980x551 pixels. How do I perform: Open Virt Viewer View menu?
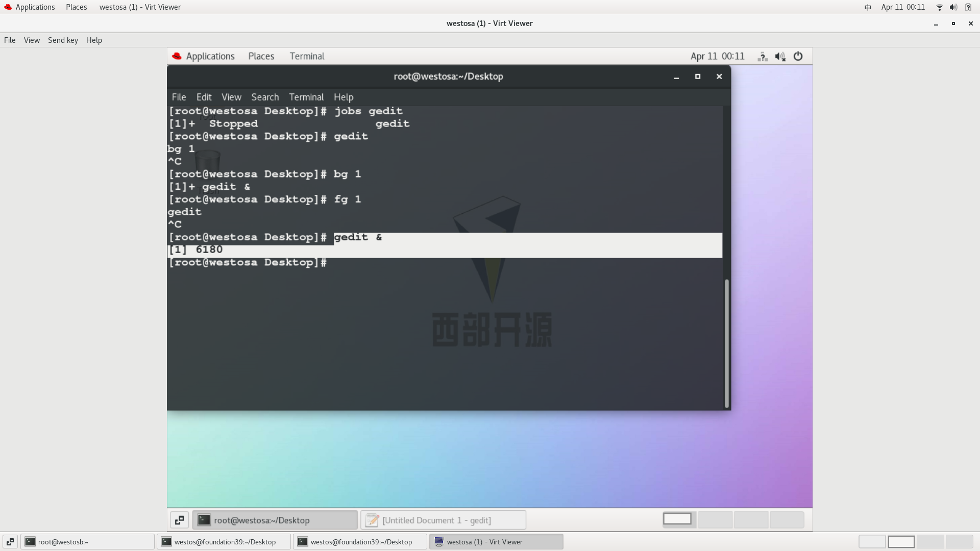pyautogui.click(x=32, y=40)
